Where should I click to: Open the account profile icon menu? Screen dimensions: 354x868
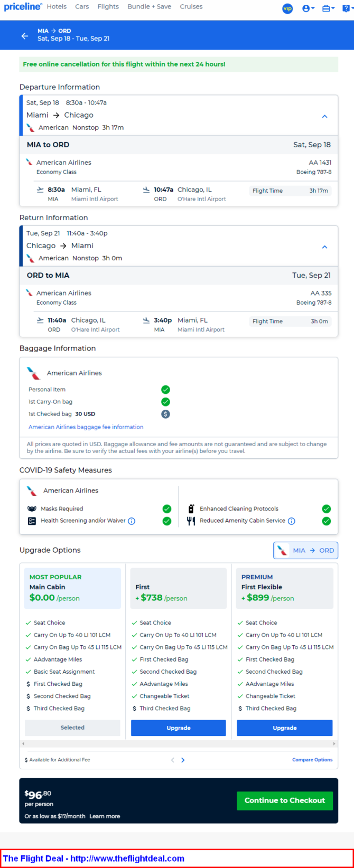coord(309,8)
